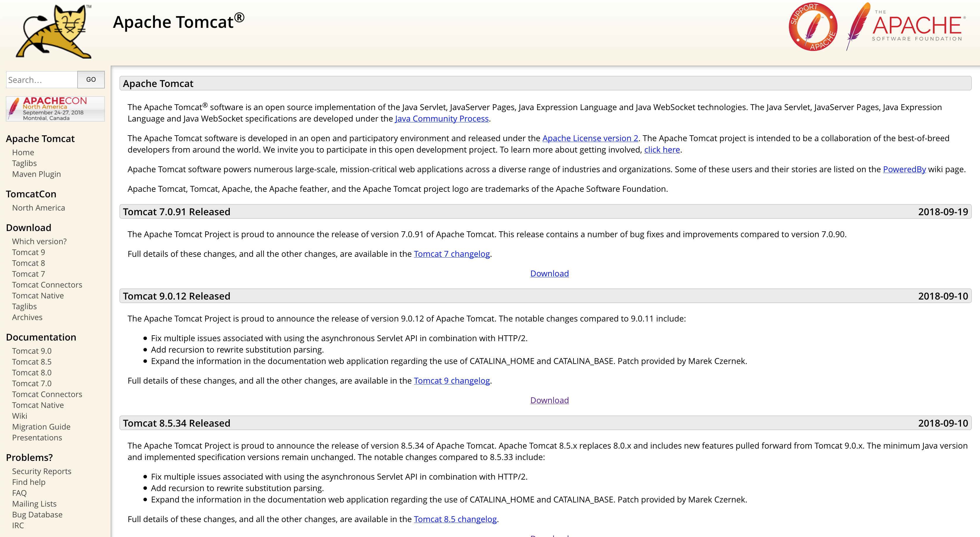Click the TomcatCon sidebar section heading
Image resolution: width=980 pixels, height=537 pixels.
(x=31, y=194)
